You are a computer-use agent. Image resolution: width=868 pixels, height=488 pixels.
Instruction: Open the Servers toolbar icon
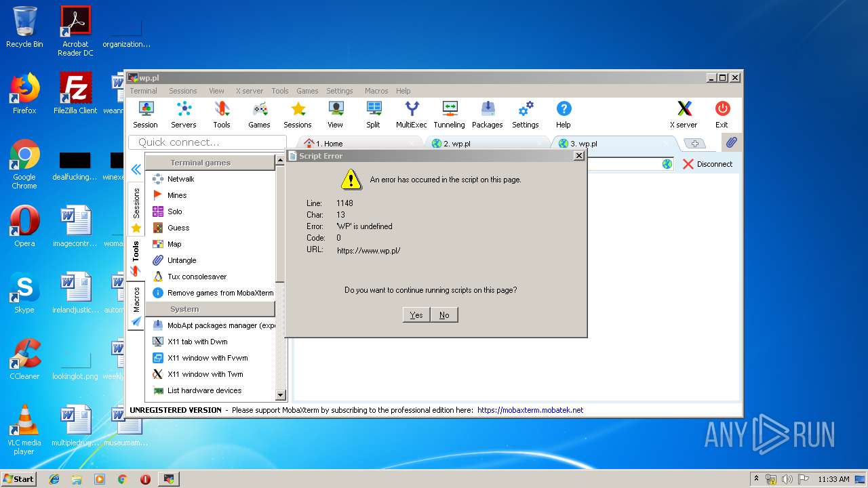pos(183,115)
